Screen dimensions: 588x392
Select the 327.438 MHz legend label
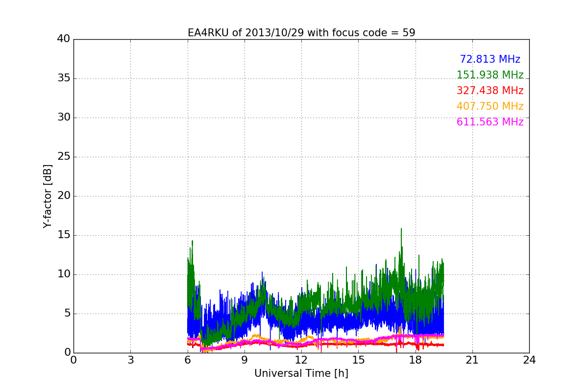[x=490, y=91]
